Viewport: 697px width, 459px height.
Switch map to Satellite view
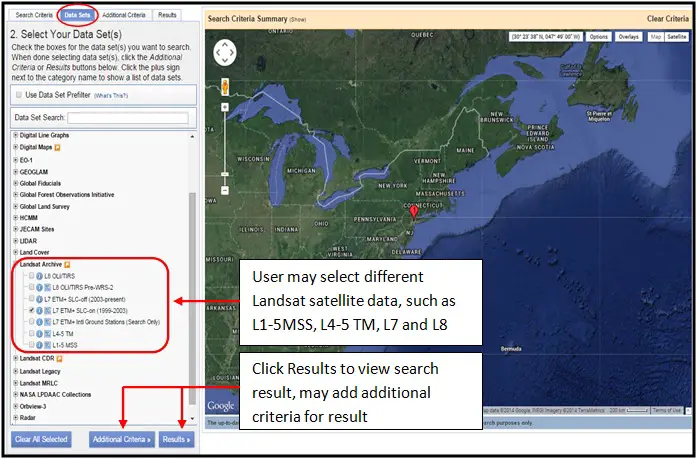click(x=677, y=37)
